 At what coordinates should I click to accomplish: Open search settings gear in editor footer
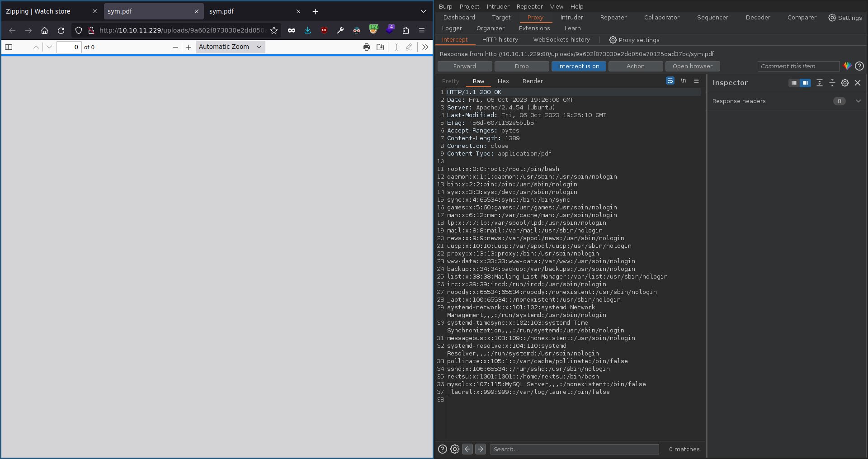[x=455, y=449]
